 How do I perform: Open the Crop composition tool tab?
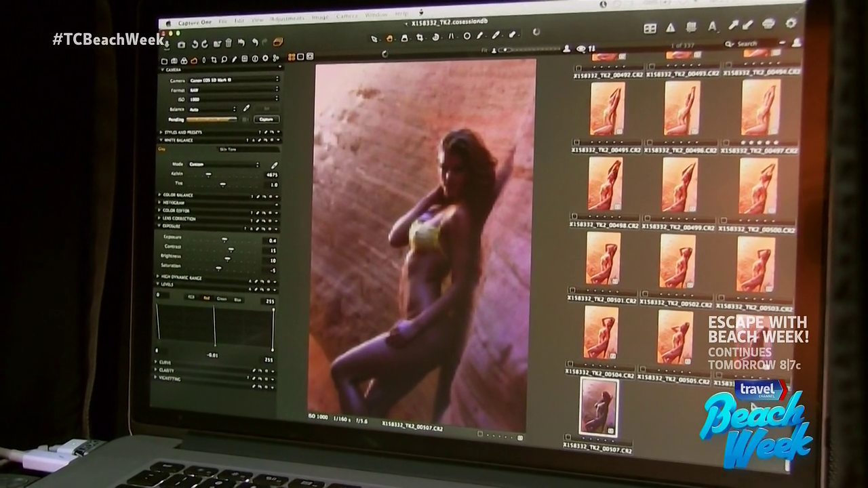pyautogui.click(x=214, y=60)
